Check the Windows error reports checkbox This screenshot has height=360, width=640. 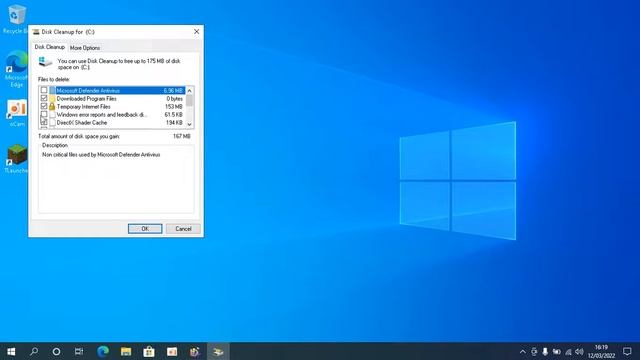[x=44, y=114]
